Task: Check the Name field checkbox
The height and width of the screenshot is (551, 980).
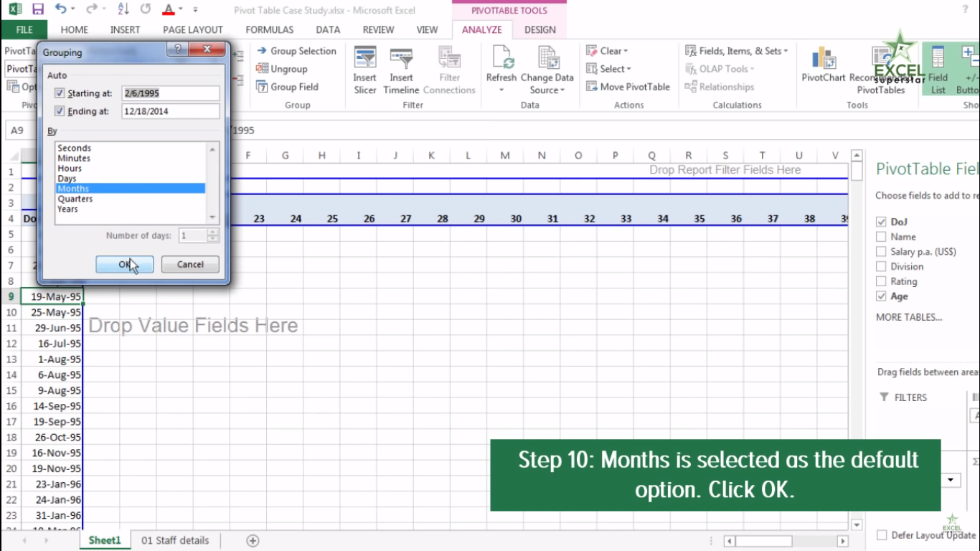Action: (x=881, y=237)
